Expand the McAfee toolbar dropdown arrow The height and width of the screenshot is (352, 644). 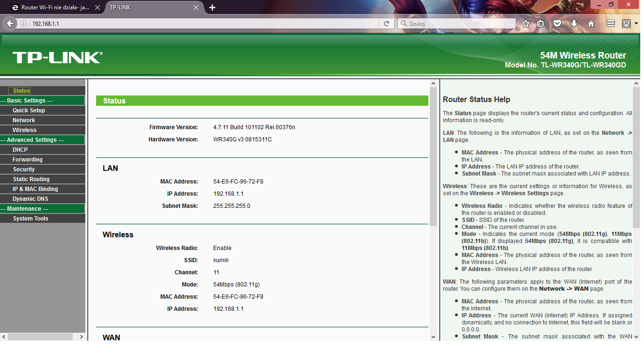tap(636, 23)
